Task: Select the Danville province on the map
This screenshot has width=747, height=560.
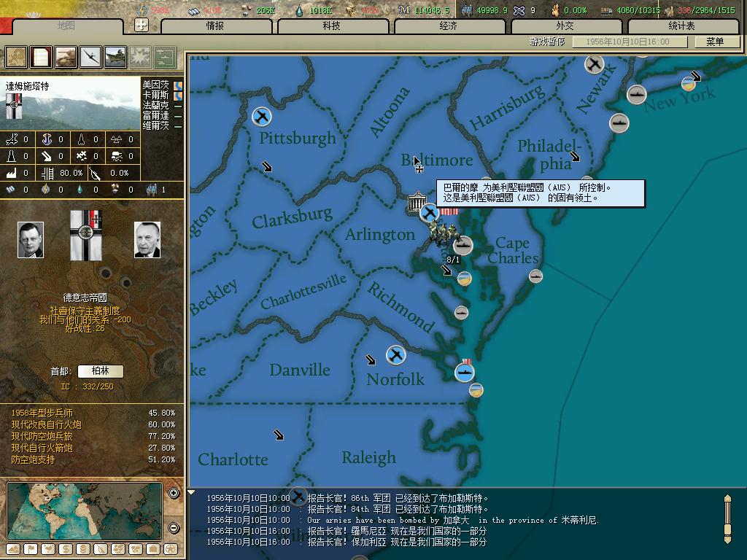Action: click(x=300, y=370)
